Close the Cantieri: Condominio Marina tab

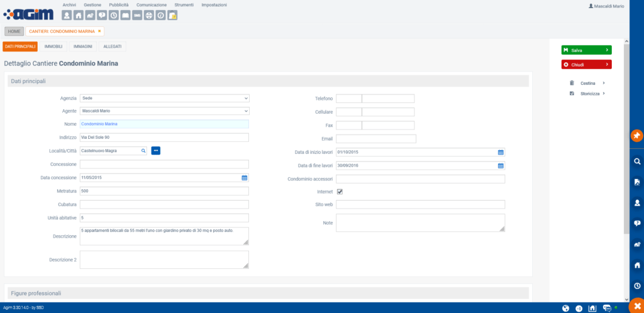click(x=99, y=31)
